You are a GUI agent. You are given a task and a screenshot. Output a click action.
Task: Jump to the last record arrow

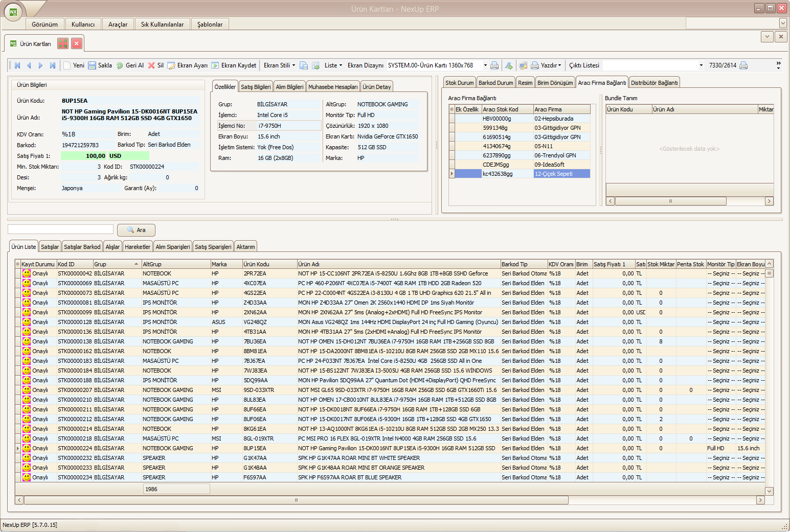52,65
